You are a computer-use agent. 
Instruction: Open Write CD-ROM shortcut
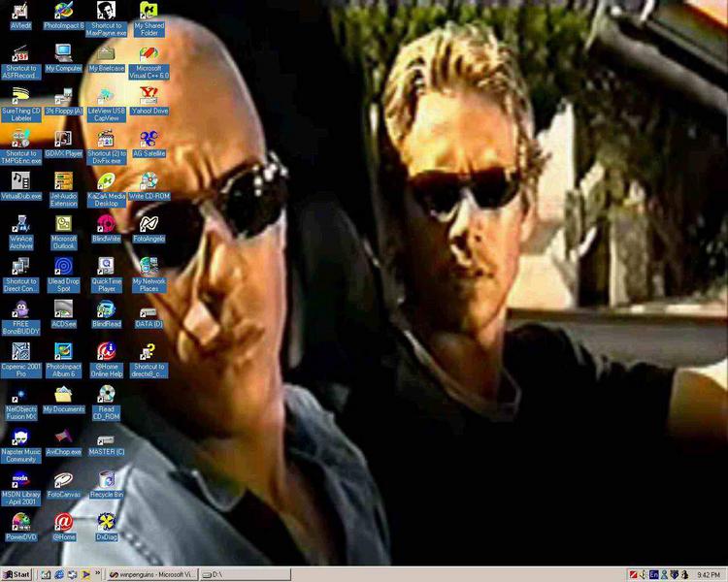[x=149, y=186]
